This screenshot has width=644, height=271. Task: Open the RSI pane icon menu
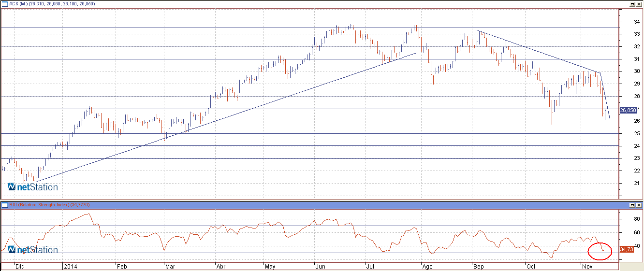(x=5, y=205)
